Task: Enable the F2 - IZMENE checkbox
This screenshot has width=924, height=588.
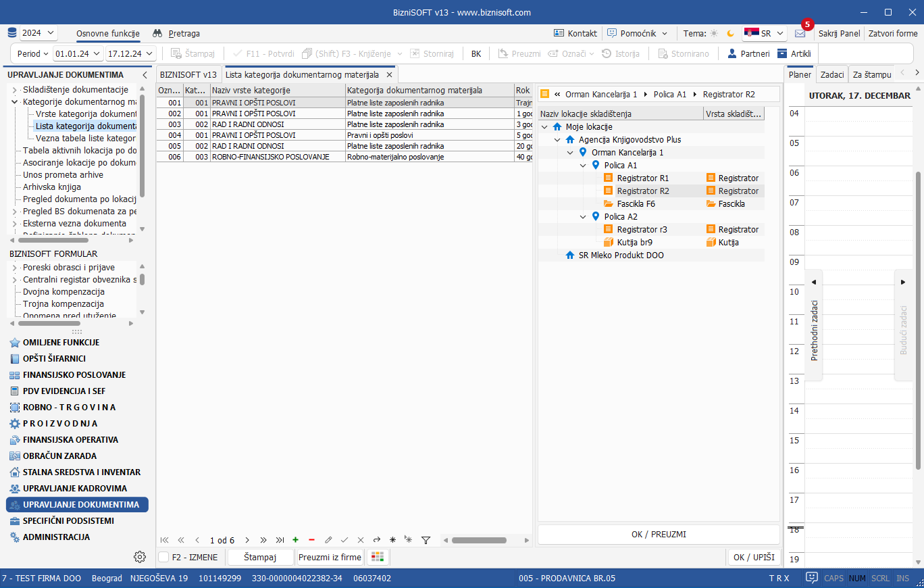Action: click(164, 557)
